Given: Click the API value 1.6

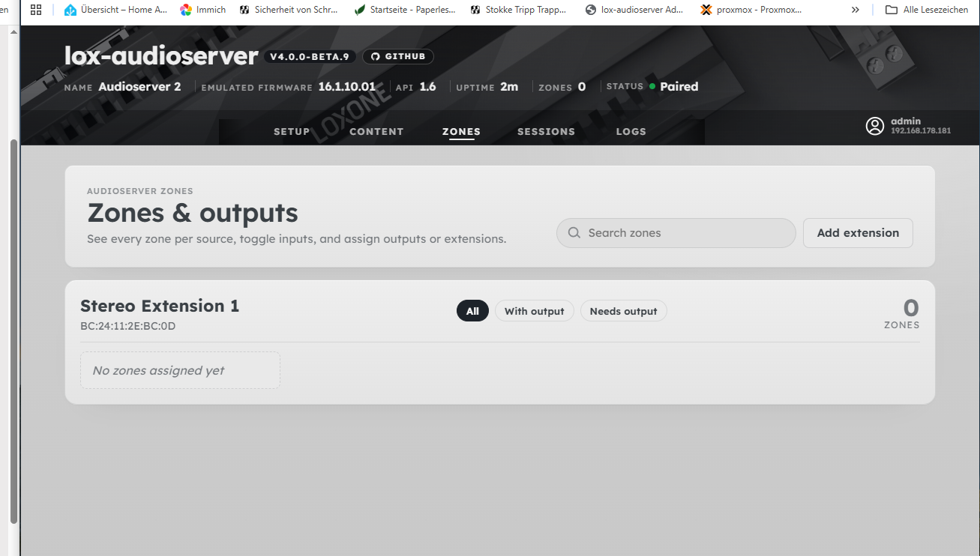Looking at the screenshot, I should pyautogui.click(x=427, y=87).
